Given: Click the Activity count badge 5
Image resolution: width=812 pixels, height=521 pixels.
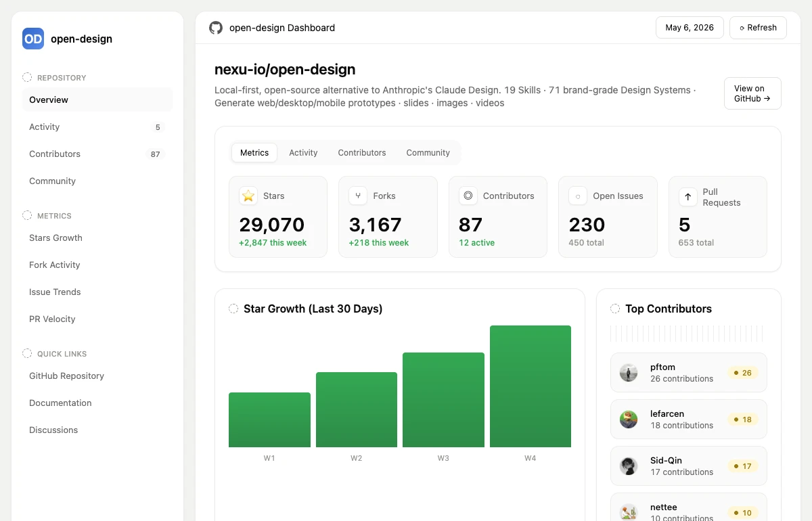Looking at the screenshot, I should (158, 127).
